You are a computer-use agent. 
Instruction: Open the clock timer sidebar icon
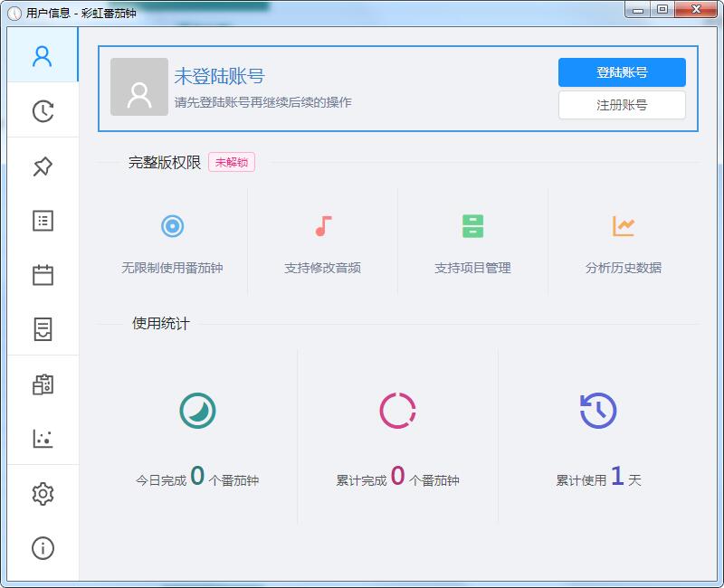pos(43,111)
